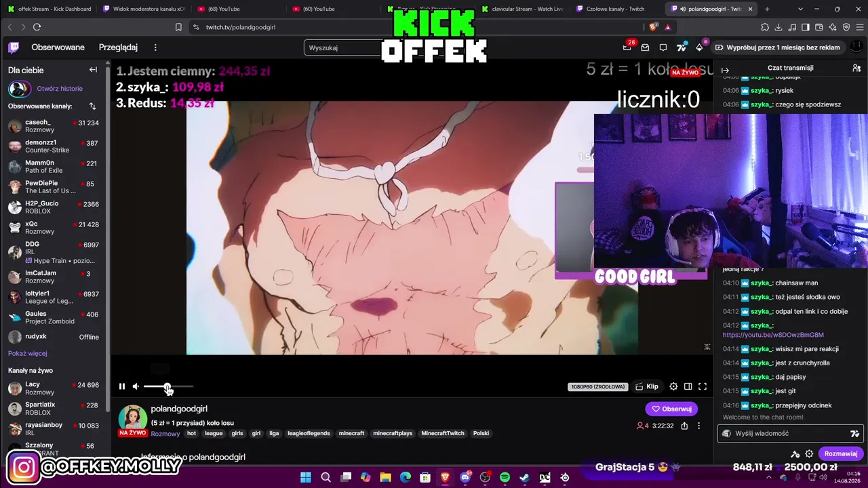Open the Windows Start menu

306,478
